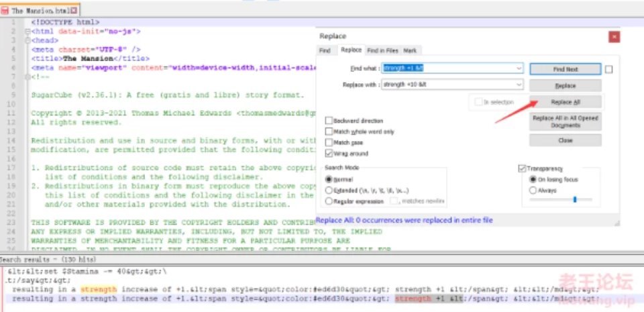
Task: Collapse the head tag fold marker on line 3
Action: (26, 40)
